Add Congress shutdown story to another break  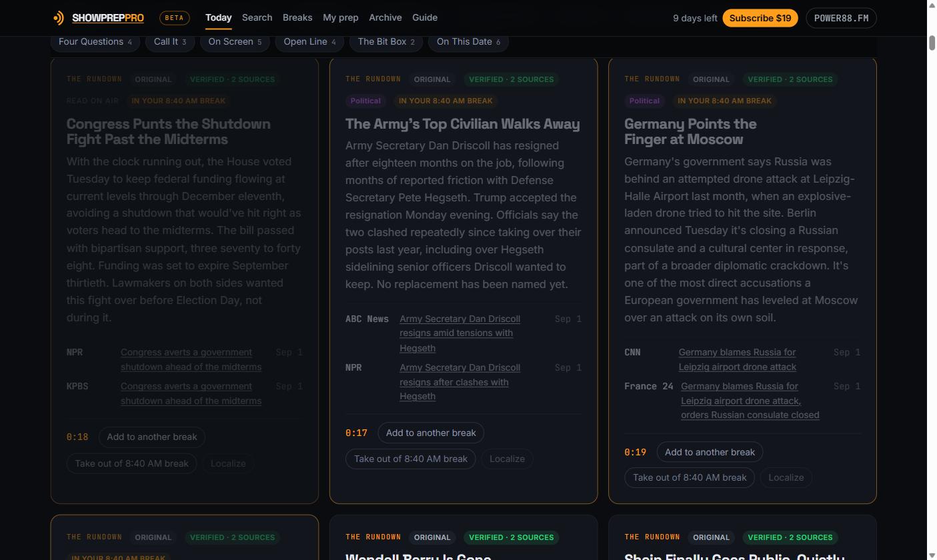(152, 437)
